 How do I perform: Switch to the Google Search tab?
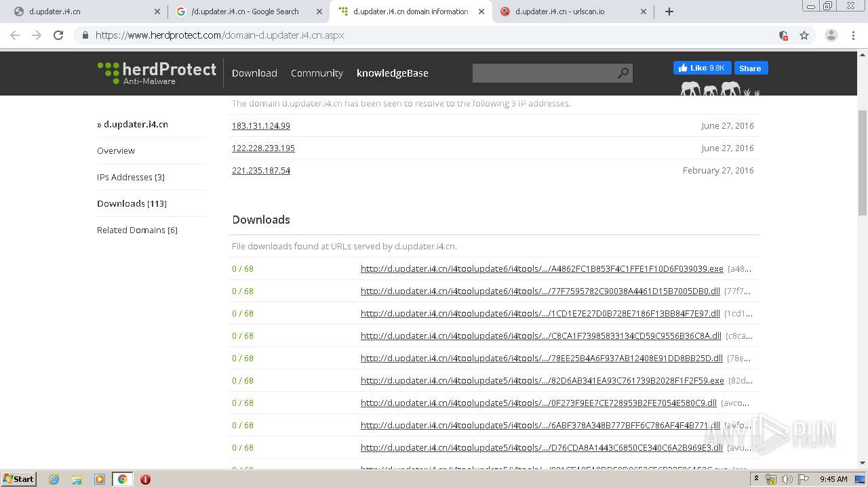coord(245,12)
